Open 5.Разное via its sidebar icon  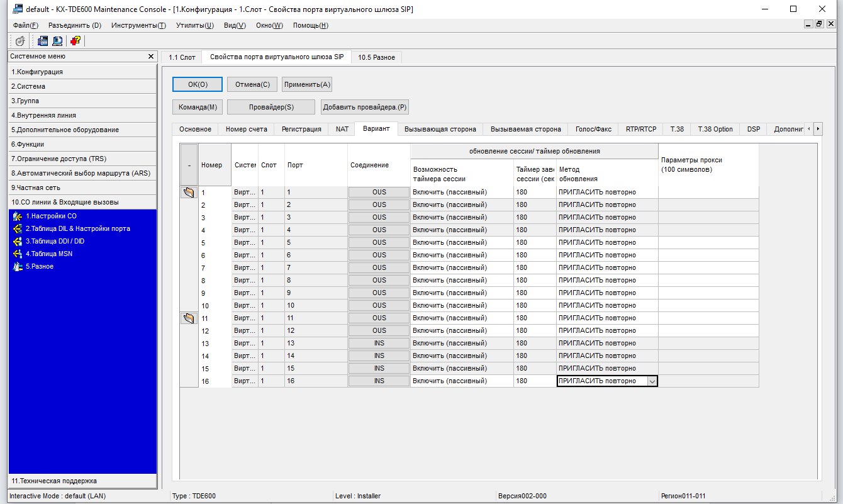(18, 266)
